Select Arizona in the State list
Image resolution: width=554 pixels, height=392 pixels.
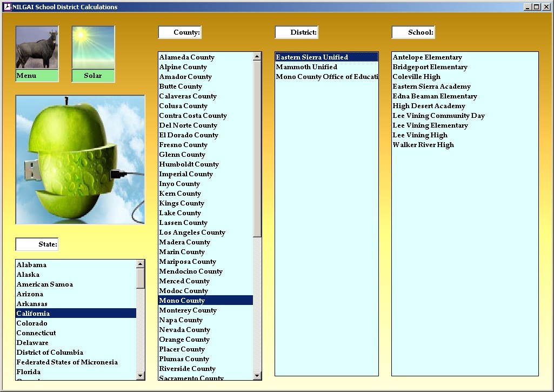point(30,294)
